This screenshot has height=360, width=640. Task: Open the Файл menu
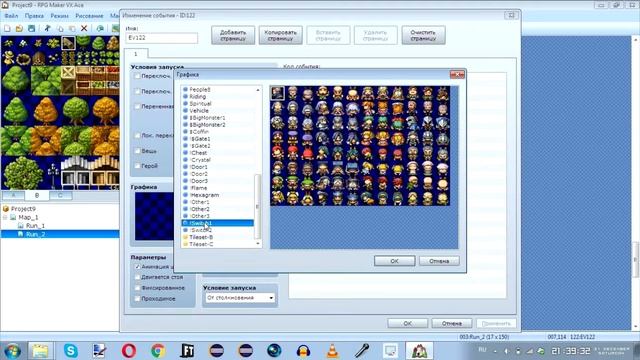pos(11,16)
